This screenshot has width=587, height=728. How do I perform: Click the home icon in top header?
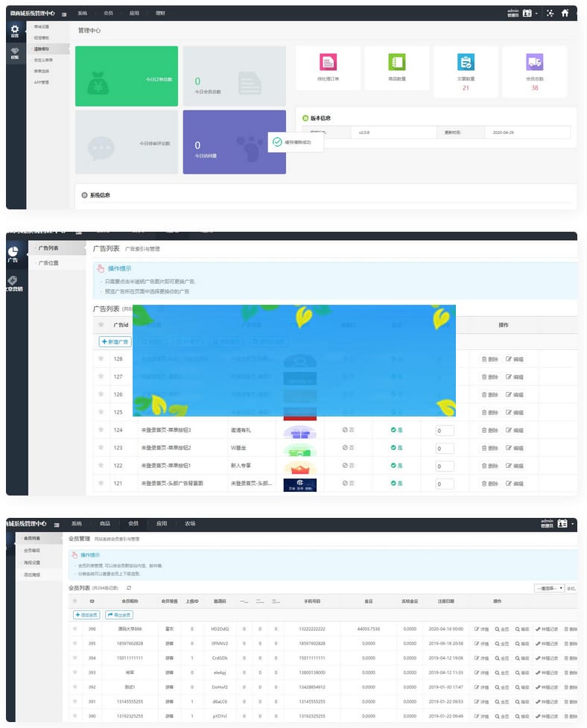point(565,13)
